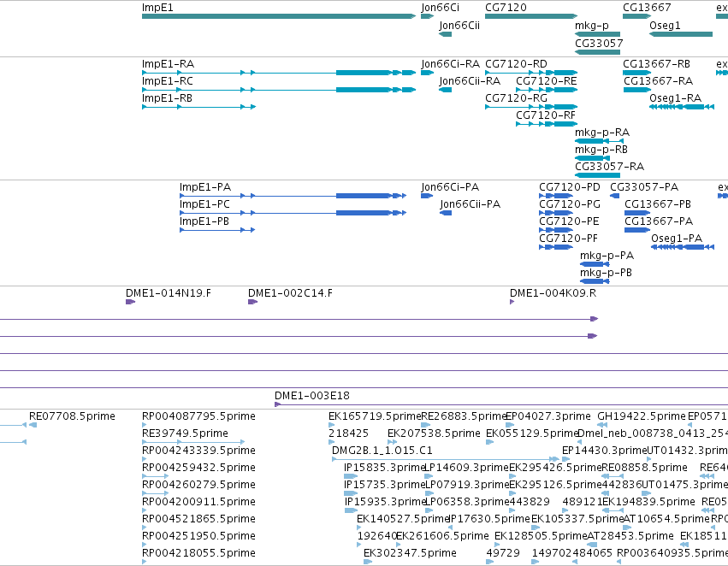Open protein CG7120-PD
728x566 pixels.
(x=570, y=187)
